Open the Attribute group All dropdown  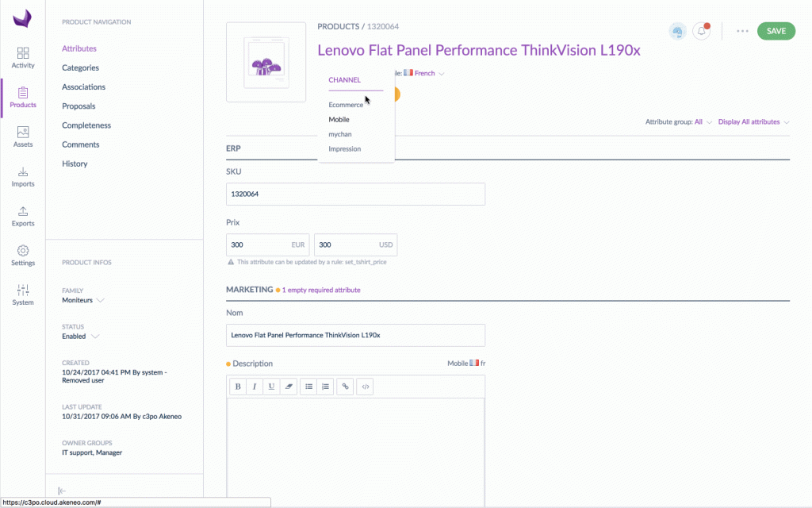click(x=703, y=121)
